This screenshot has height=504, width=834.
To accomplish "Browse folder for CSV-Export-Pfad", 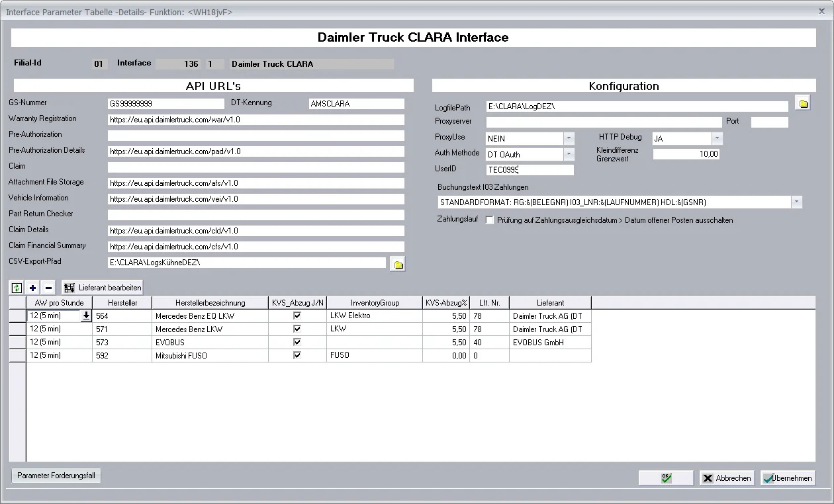I will click(398, 264).
